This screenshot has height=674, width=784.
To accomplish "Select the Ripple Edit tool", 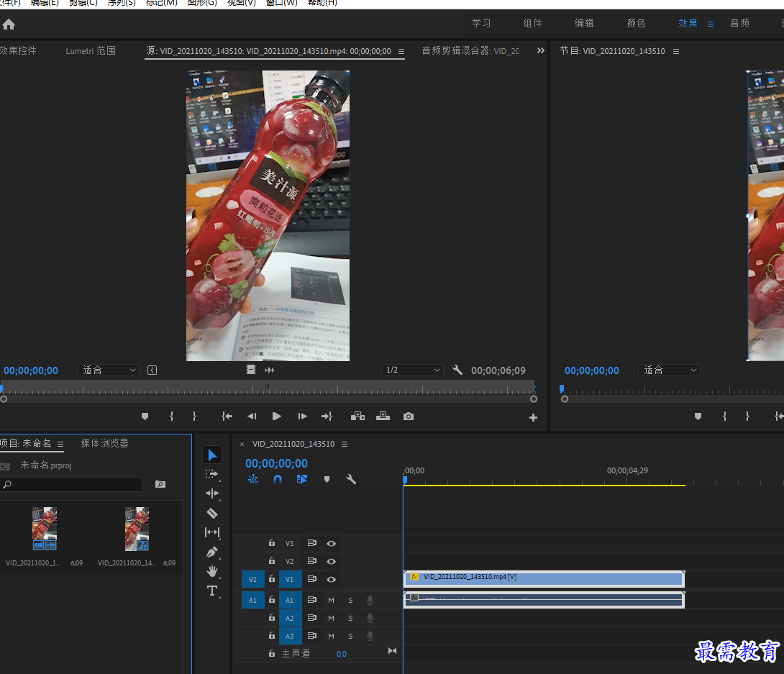I will (212, 493).
